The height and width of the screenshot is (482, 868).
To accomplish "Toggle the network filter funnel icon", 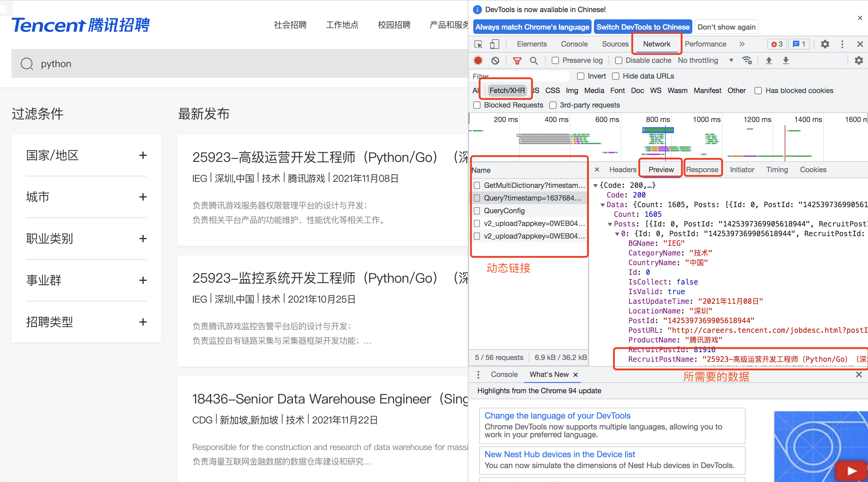I will [517, 61].
